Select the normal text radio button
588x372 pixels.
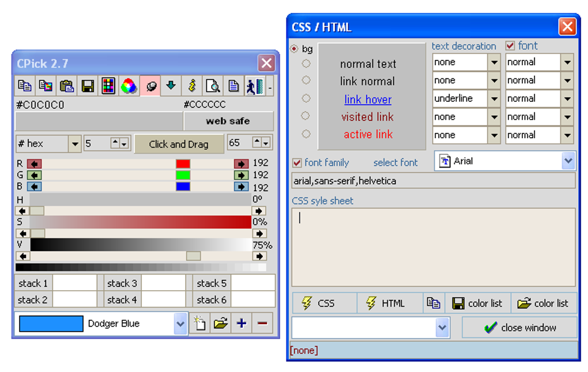[x=306, y=64]
